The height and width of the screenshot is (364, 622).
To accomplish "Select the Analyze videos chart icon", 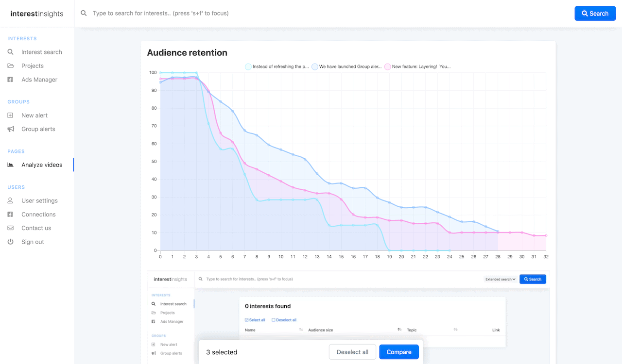I will [x=10, y=165].
